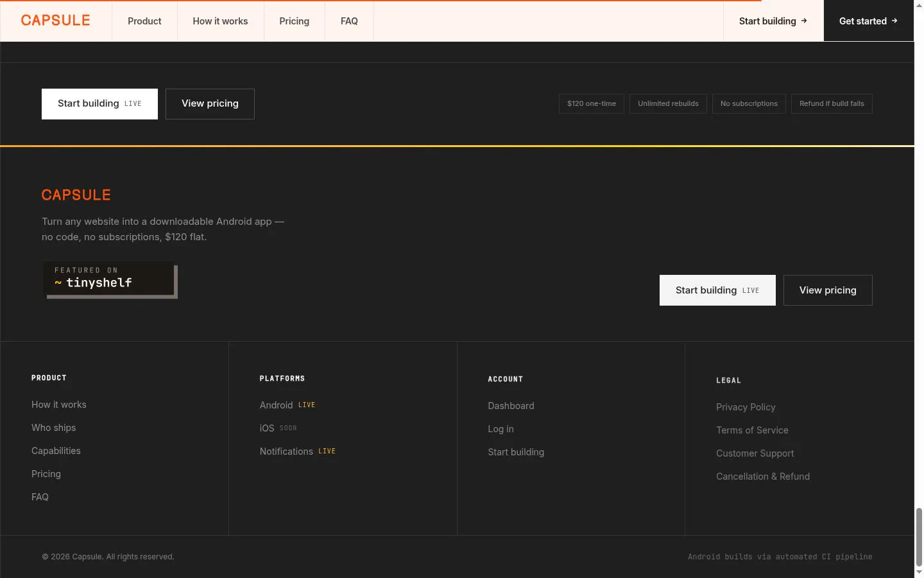The height and width of the screenshot is (578, 924).
Task: Go to How it works in top nav
Action: pyautogui.click(x=220, y=21)
